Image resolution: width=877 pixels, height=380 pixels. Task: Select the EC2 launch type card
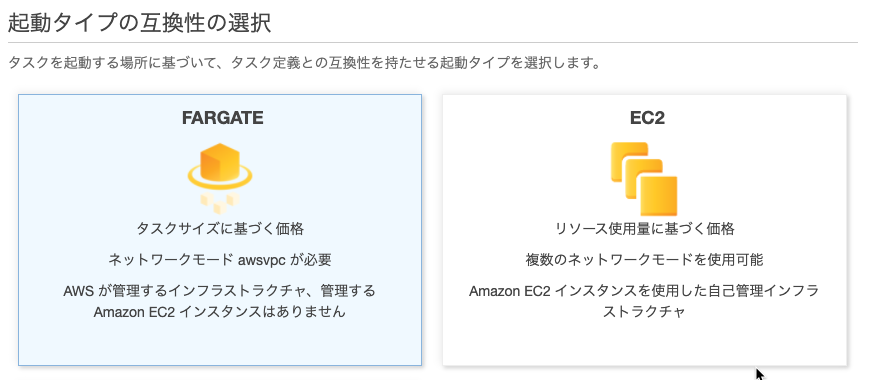click(645, 230)
